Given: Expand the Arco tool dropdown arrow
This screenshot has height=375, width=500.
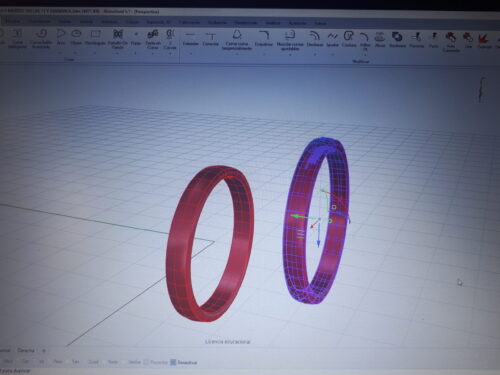Looking at the screenshot, I should click(61, 53).
